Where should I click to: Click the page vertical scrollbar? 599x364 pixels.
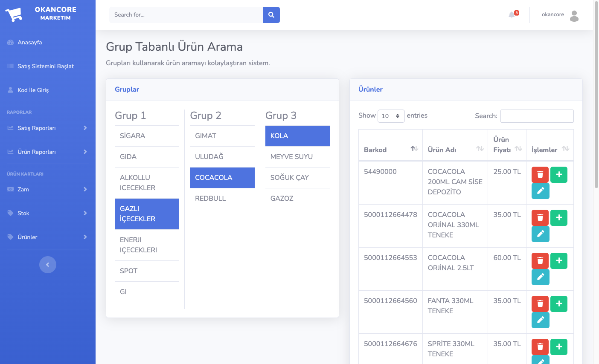tap(596, 94)
